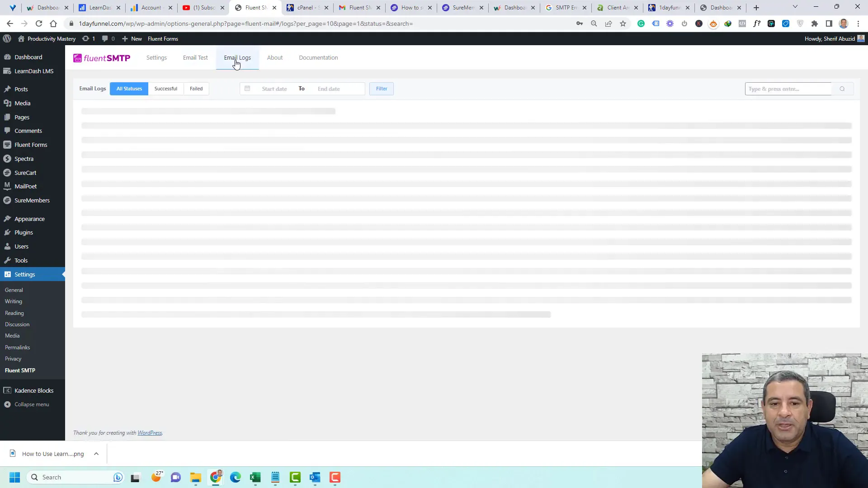
Task: Click the Kadence Blocks sidebar icon
Action: point(7,389)
